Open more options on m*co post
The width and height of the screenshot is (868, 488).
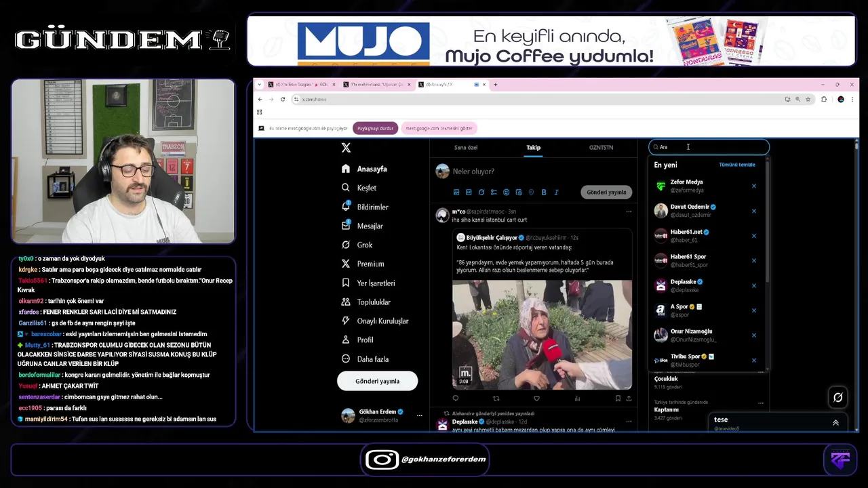629,211
